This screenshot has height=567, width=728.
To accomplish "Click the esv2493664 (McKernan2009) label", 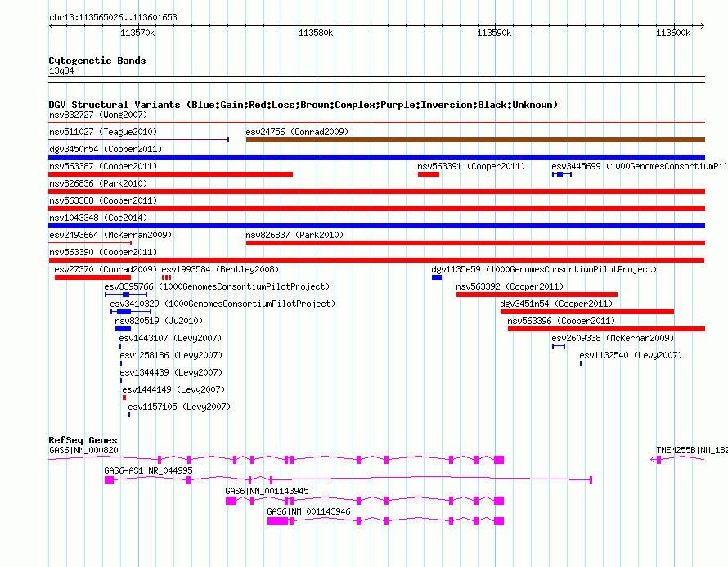I will (110, 235).
